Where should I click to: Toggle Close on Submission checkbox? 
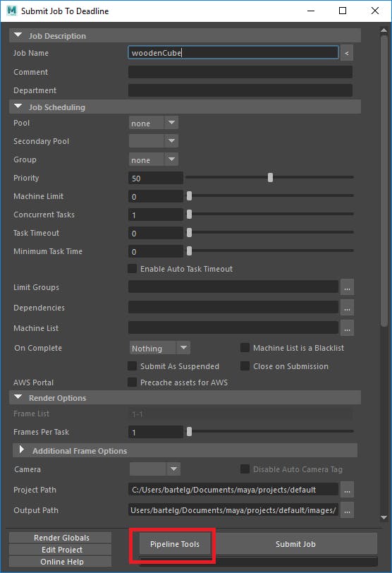(245, 366)
